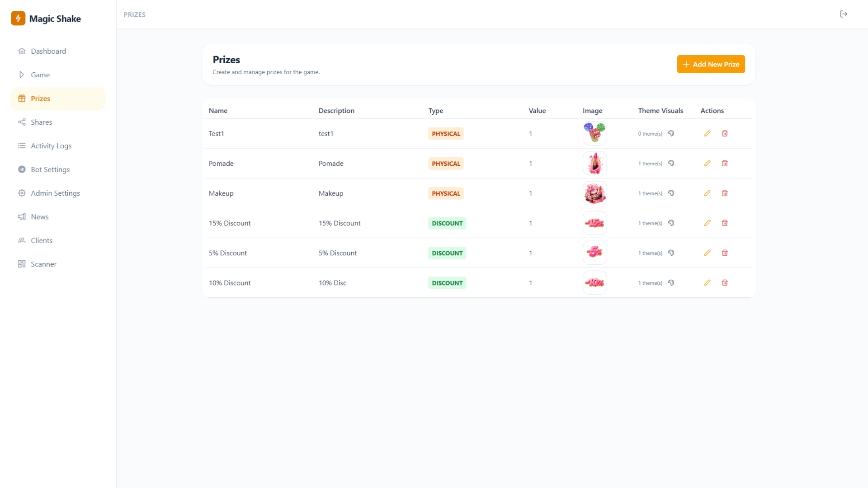The width and height of the screenshot is (868, 488).
Task: Click the DISCOUNT badge in 5% Discount row
Action: [447, 253]
